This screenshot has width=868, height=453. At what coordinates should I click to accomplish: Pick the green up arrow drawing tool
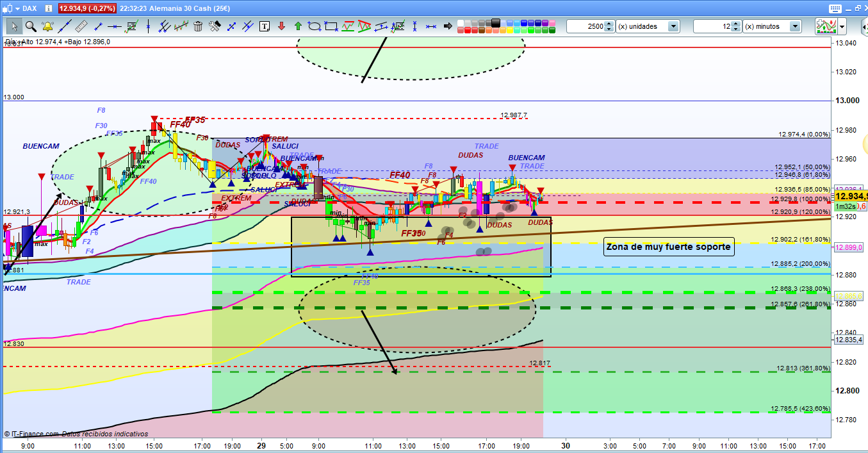tap(298, 26)
